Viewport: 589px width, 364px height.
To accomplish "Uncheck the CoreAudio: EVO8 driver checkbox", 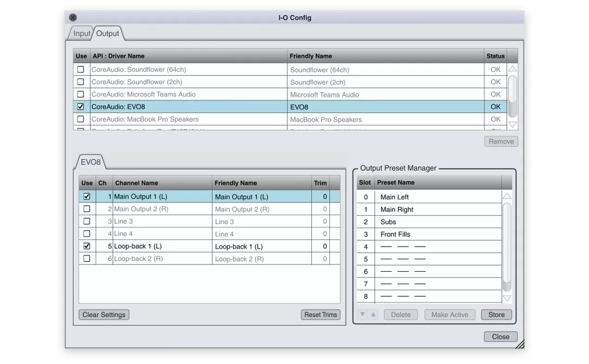I will (x=81, y=107).
